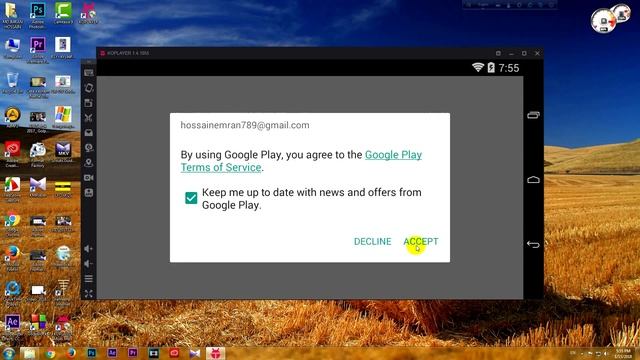The width and height of the screenshot is (640, 360).
Task: Open Adobe Photoshop desktop shortcut
Action: click(38, 15)
